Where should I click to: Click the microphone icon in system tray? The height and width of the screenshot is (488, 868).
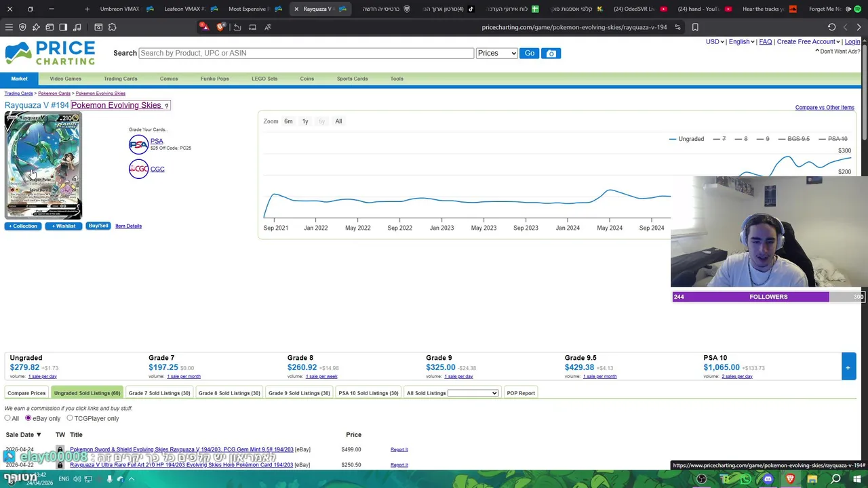109,479
